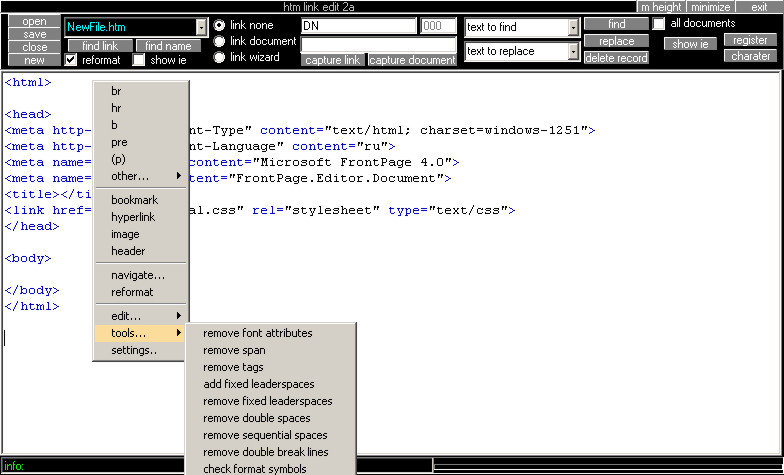Choose (p) from the context menu

(x=141, y=159)
